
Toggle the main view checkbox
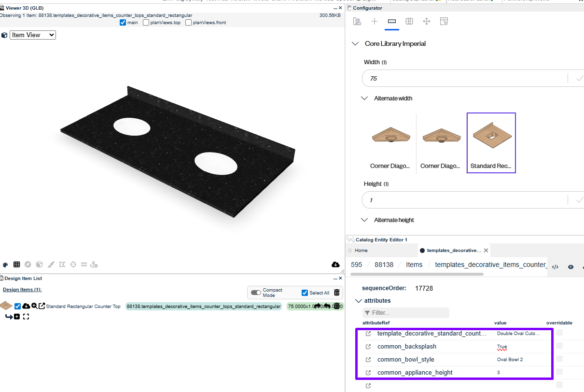point(123,23)
